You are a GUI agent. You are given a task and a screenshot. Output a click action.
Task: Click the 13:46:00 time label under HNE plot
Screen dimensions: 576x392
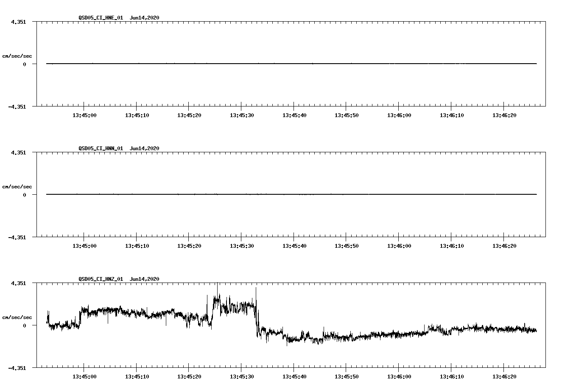(399, 115)
